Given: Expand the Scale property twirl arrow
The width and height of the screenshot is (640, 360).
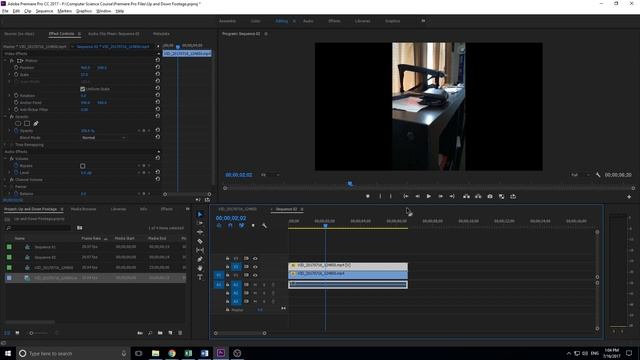Looking at the screenshot, I should (10, 75).
